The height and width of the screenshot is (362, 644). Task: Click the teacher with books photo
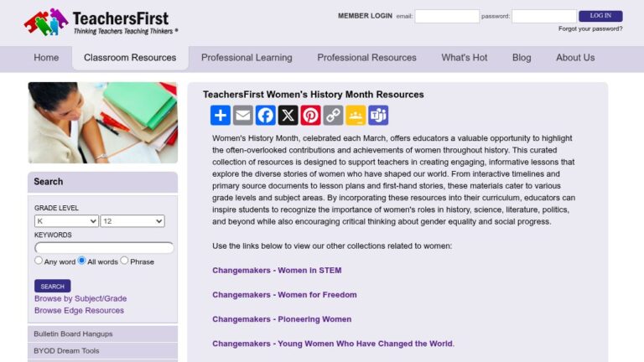pos(102,122)
